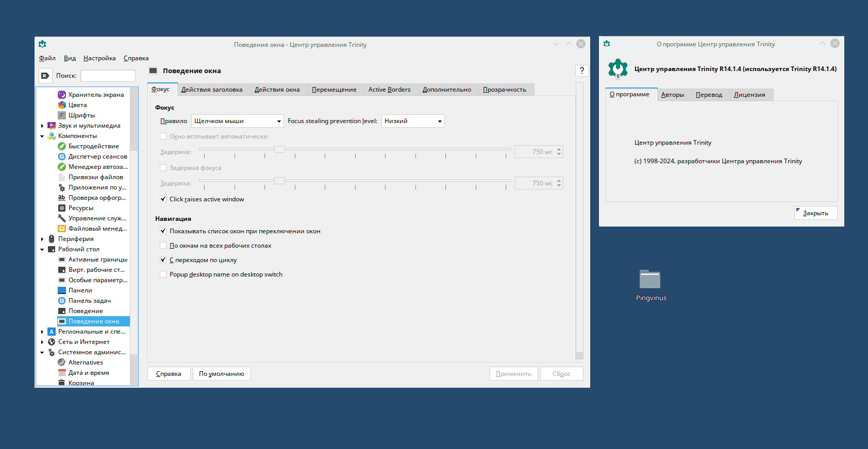This screenshot has height=449, width=868.
Task: Select Вирт. рабочие столы tree item
Action: click(x=96, y=270)
